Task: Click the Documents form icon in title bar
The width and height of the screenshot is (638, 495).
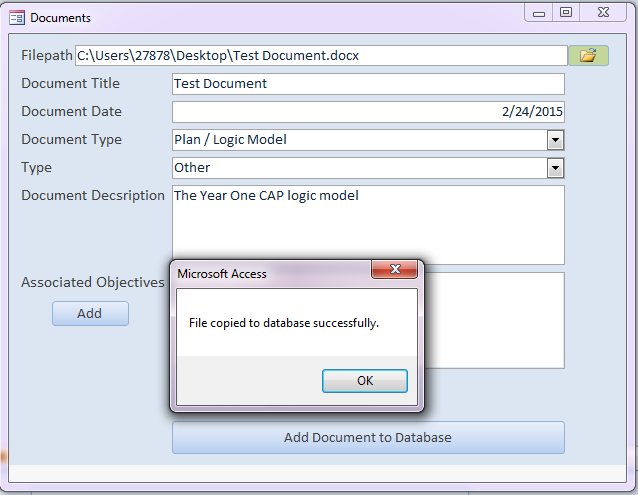Action: (17, 17)
